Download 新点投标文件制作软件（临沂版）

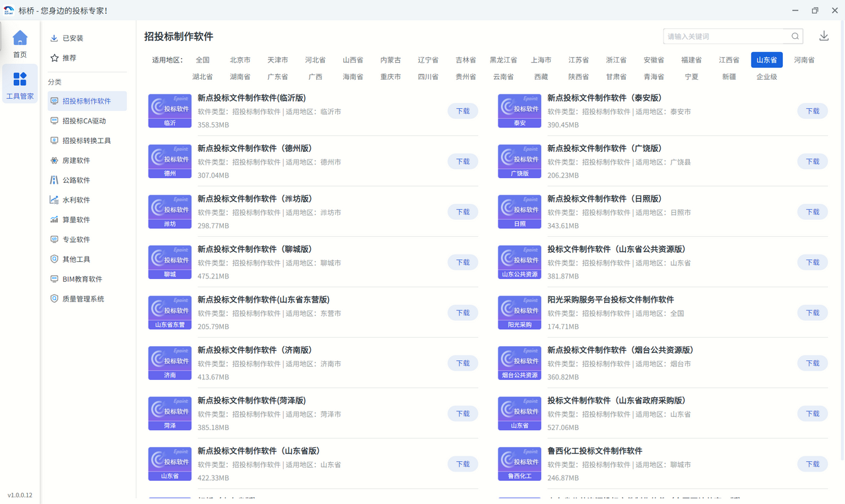462,111
